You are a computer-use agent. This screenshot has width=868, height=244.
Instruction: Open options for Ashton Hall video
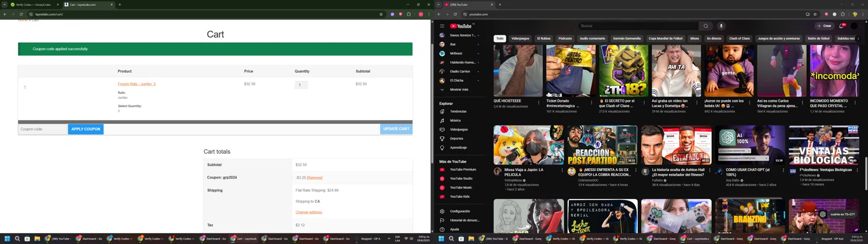click(x=709, y=171)
